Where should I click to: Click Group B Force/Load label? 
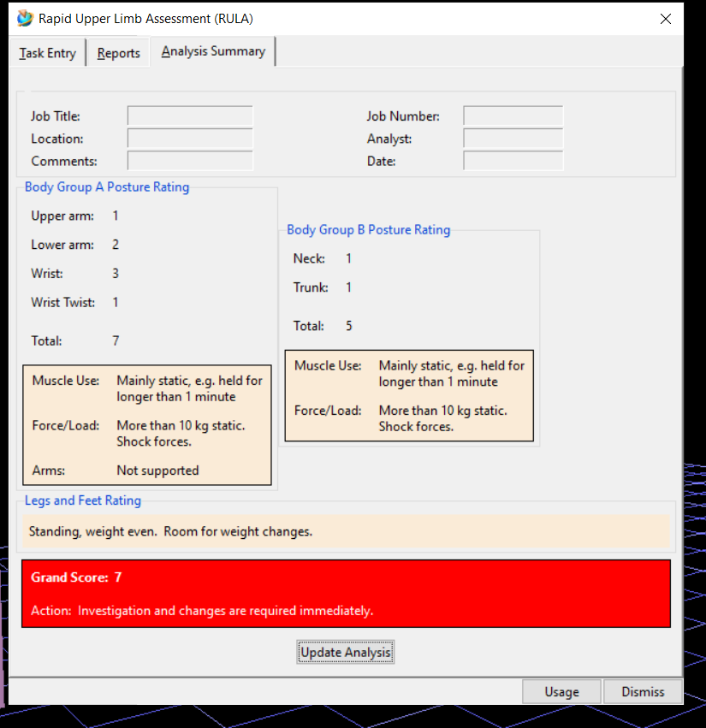point(328,411)
